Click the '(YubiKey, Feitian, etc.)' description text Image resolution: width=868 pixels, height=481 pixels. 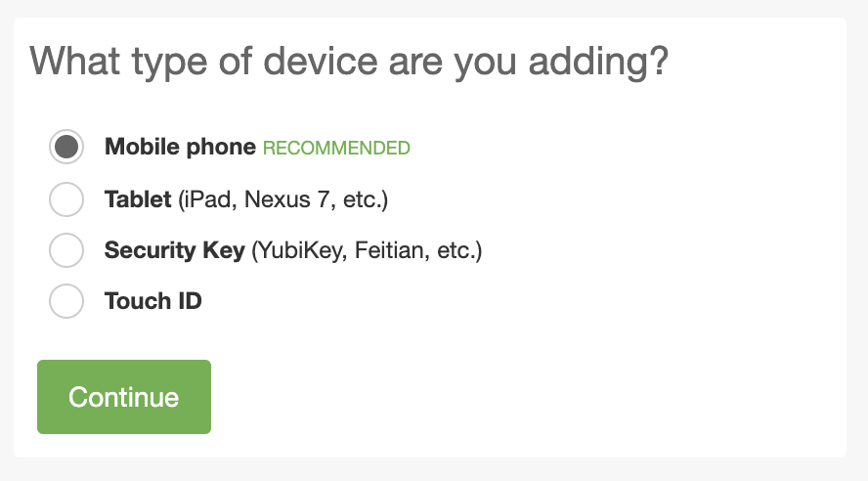click(368, 250)
